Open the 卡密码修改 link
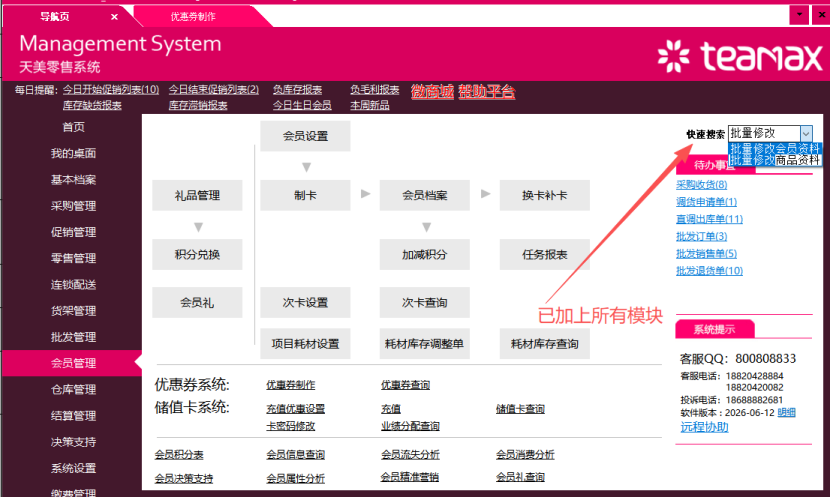 click(x=291, y=426)
